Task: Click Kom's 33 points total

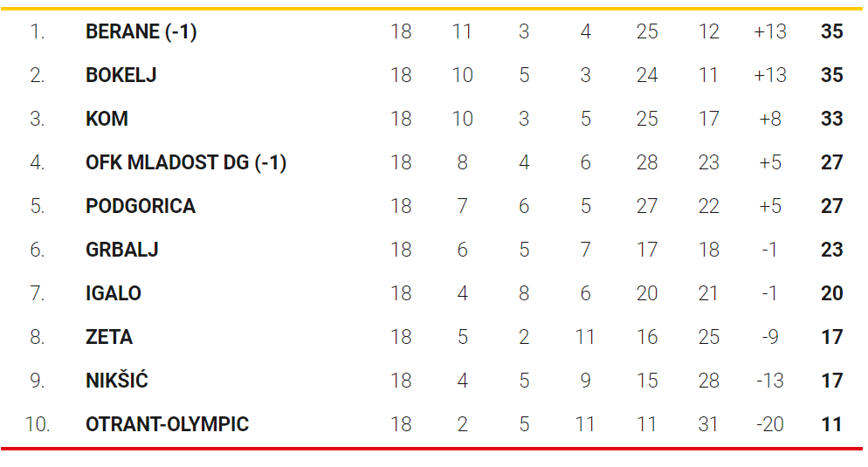Action: [831, 119]
